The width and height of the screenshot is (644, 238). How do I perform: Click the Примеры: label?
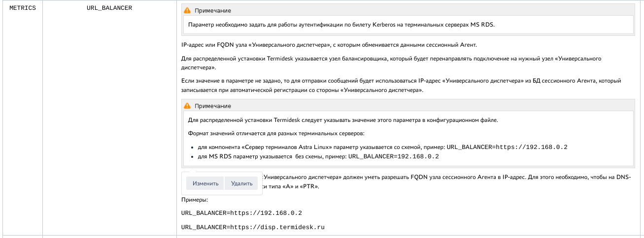point(195,200)
